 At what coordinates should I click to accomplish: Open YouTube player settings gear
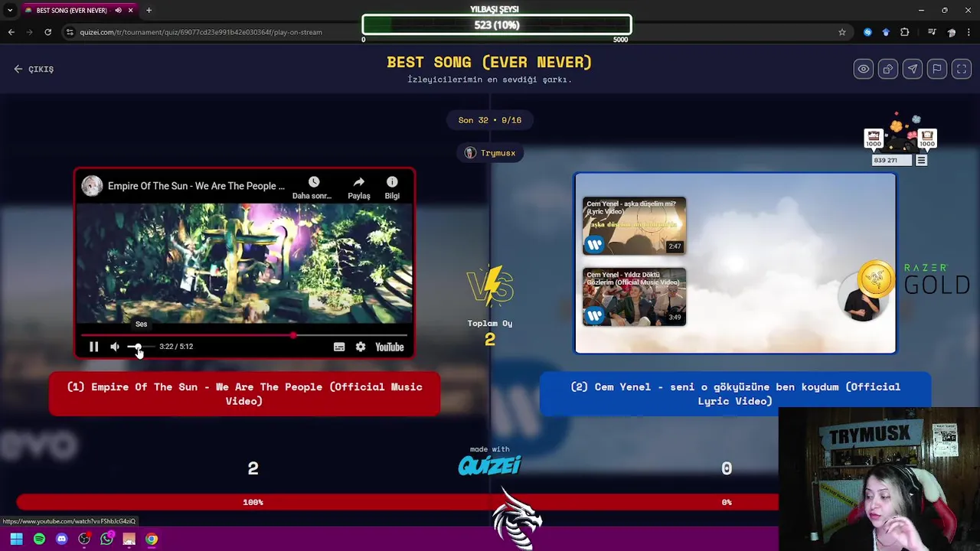[361, 347]
